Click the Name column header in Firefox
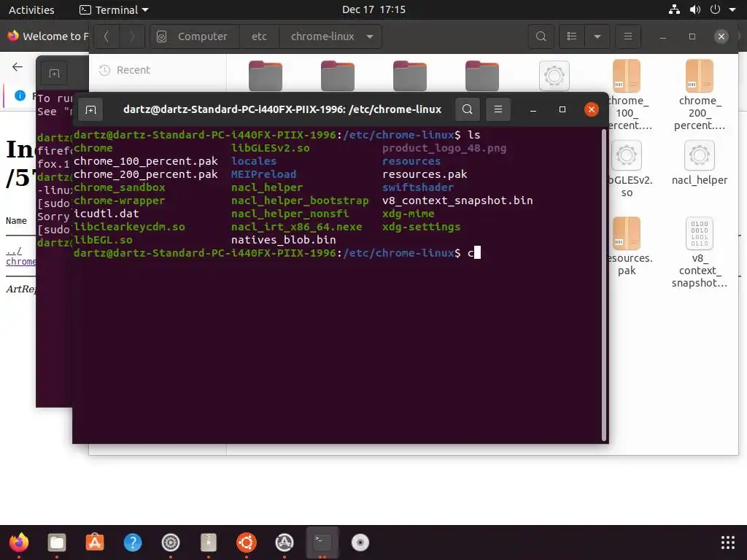The height and width of the screenshot is (560, 747). [16, 220]
